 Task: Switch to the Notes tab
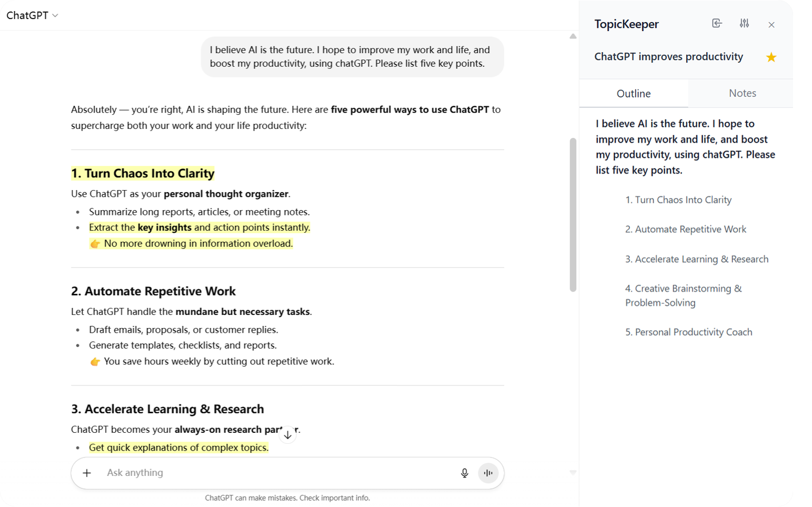click(x=742, y=93)
